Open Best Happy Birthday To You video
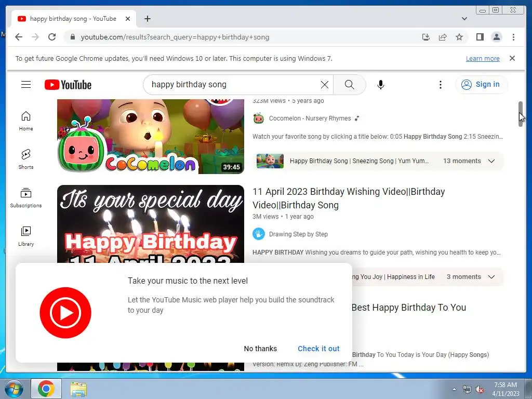 (x=408, y=308)
